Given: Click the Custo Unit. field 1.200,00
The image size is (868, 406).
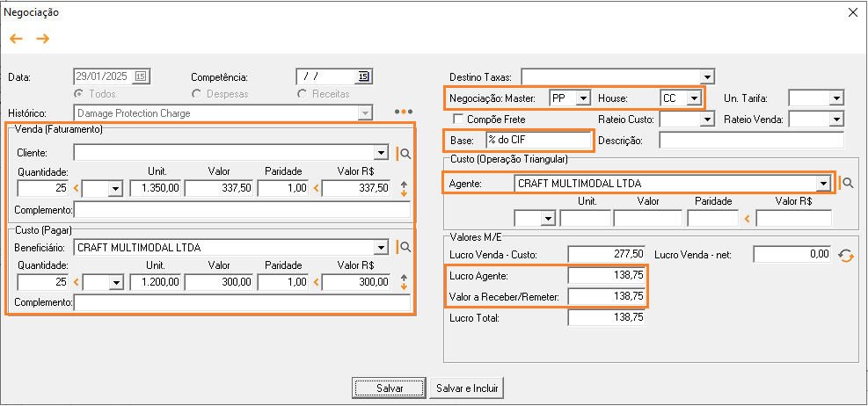Looking at the screenshot, I should tap(156, 283).
